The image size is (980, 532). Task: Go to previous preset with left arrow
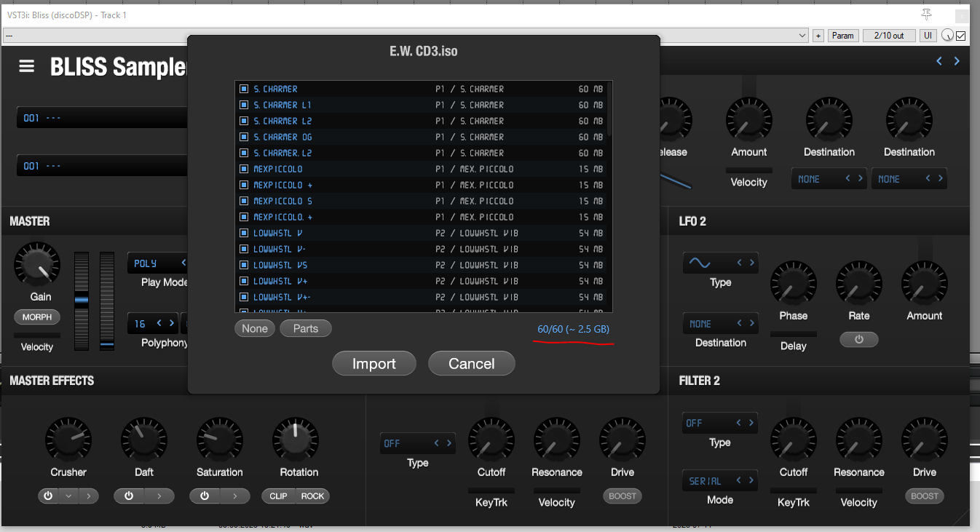pyautogui.click(x=939, y=62)
